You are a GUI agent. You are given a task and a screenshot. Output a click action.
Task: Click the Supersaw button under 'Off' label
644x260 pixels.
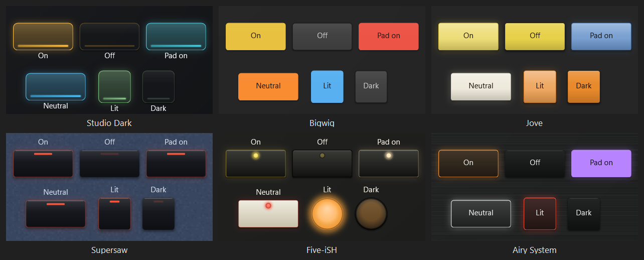click(x=109, y=164)
